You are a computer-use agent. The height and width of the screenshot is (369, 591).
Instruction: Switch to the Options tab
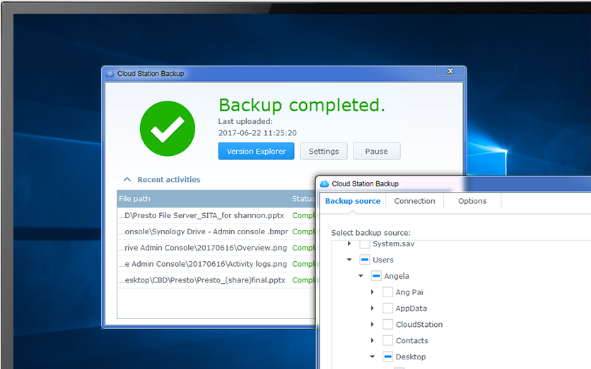(472, 201)
